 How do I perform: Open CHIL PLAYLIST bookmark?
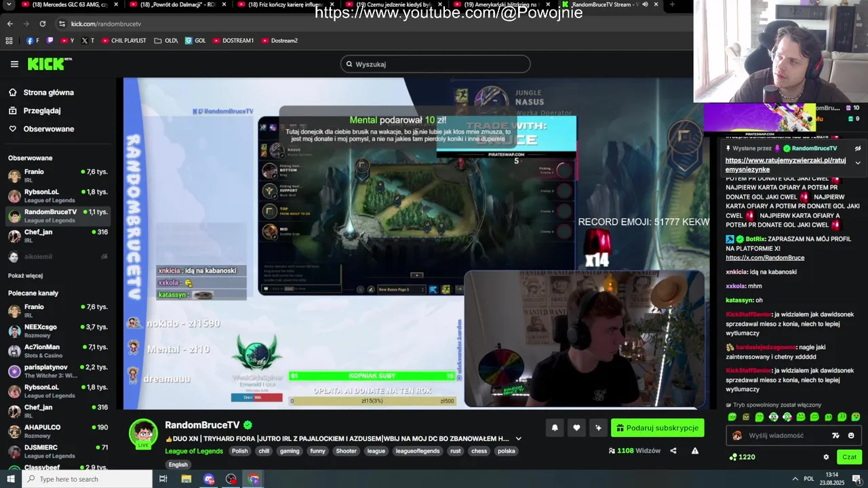click(x=123, y=41)
